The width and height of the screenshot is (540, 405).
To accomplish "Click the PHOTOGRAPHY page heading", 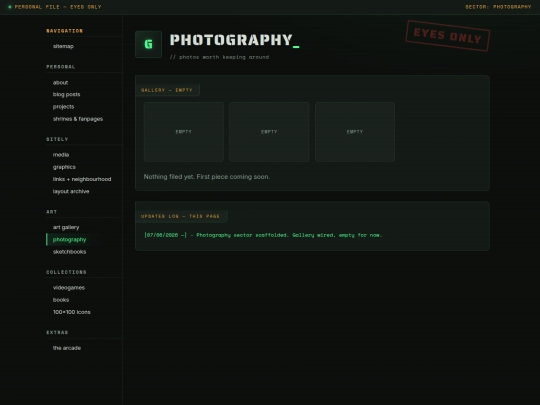I will (235, 40).
